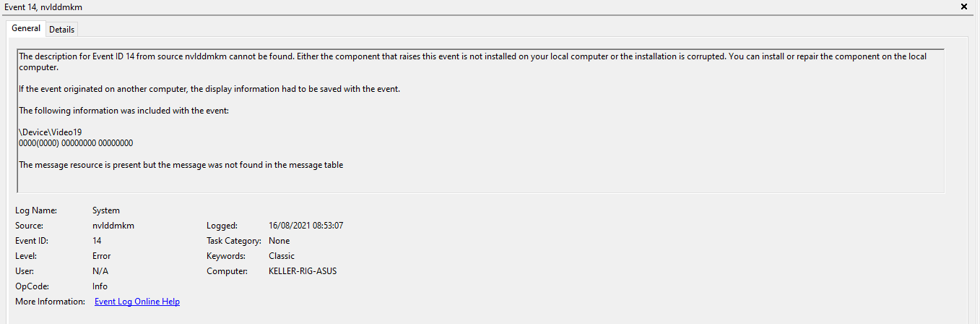The image size is (980, 324).
Task: Click the Keywords value Classic
Action: click(x=282, y=256)
